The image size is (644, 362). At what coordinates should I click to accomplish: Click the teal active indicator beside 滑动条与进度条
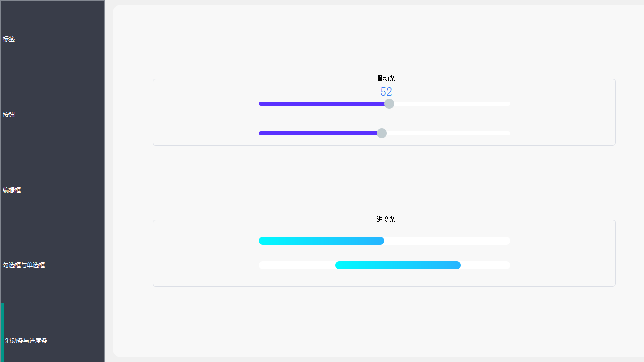pyautogui.click(x=2, y=332)
